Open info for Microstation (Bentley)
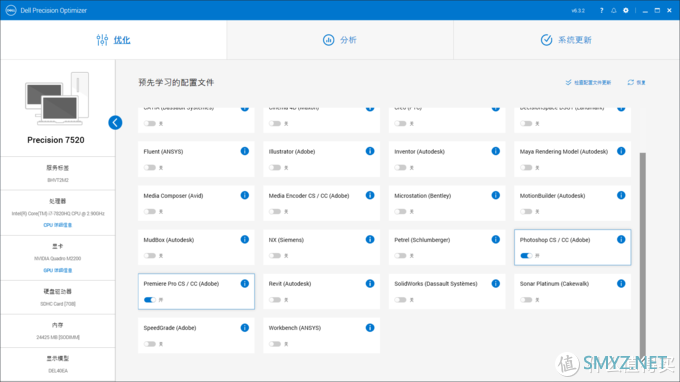 pos(495,195)
